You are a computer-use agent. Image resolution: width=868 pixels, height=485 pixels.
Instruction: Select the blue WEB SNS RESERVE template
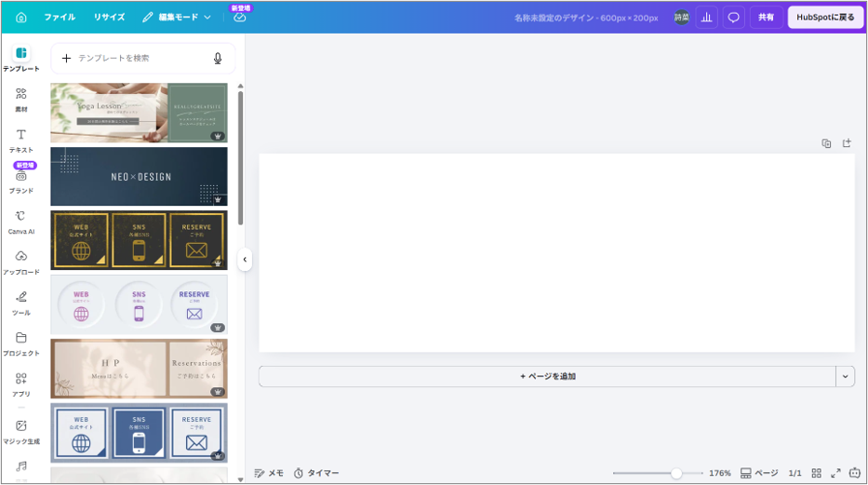tap(139, 433)
